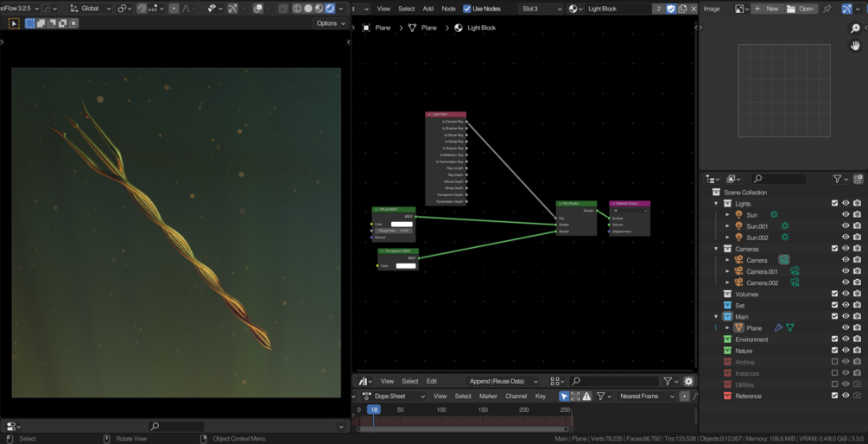Toggle fake user shield for Light Block
This screenshot has height=444, width=868.
point(671,9)
